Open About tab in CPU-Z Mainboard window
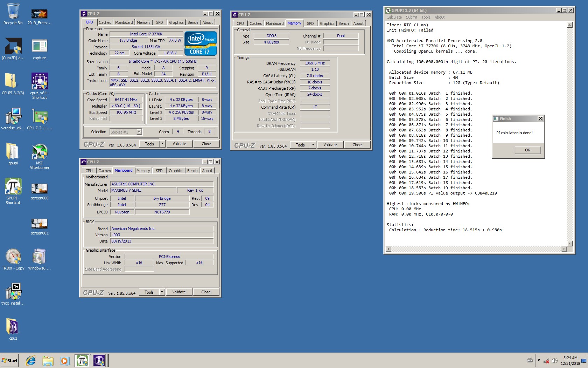Screen dimensions: 588x368 pos(207,171)
